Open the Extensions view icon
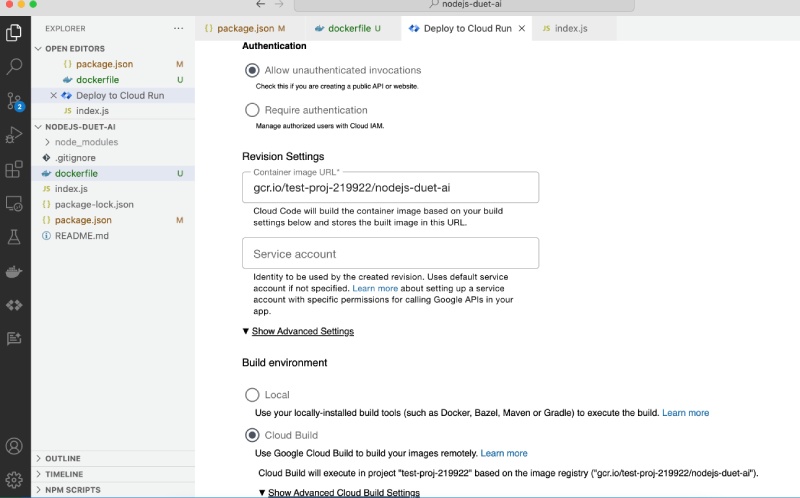 click(x=14, y=169)
